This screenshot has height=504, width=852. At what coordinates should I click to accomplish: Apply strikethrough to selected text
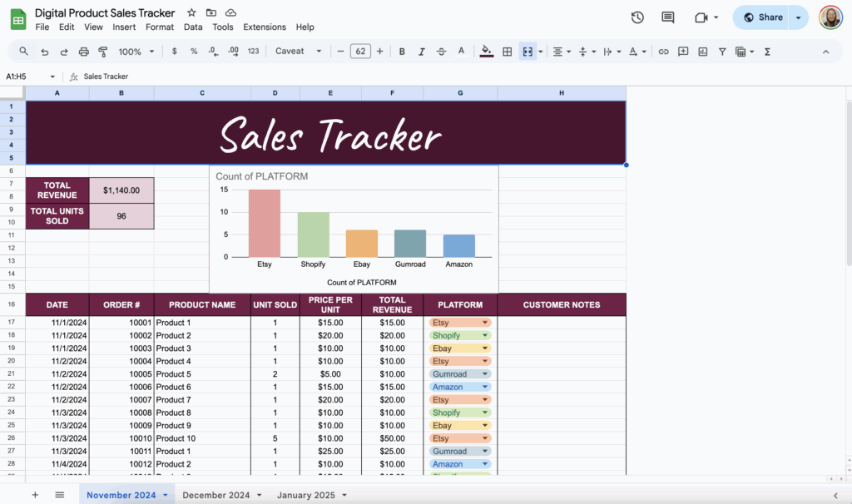coord(441,52)
